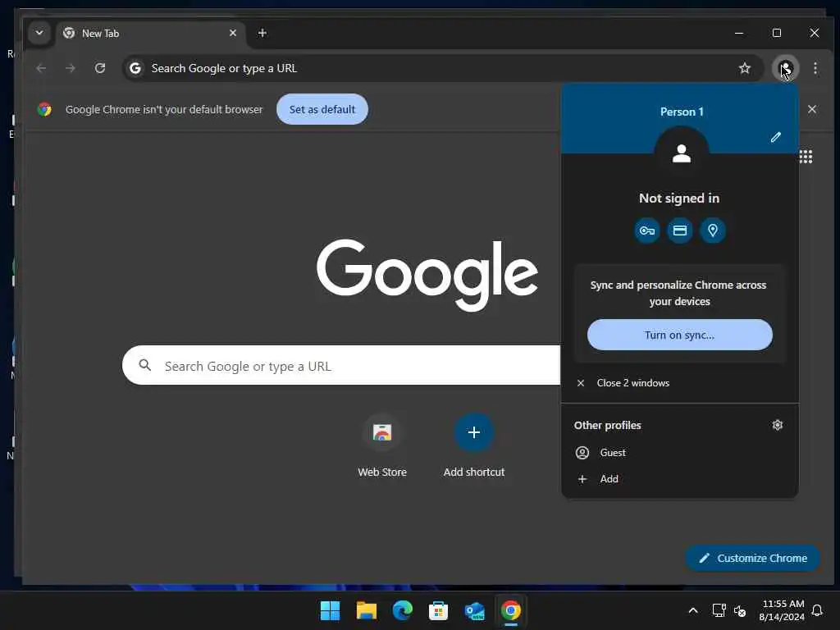Open passwords key icon in profile menu
The width and height of the screenshot is (840, 630).
(x=647, y=231)
